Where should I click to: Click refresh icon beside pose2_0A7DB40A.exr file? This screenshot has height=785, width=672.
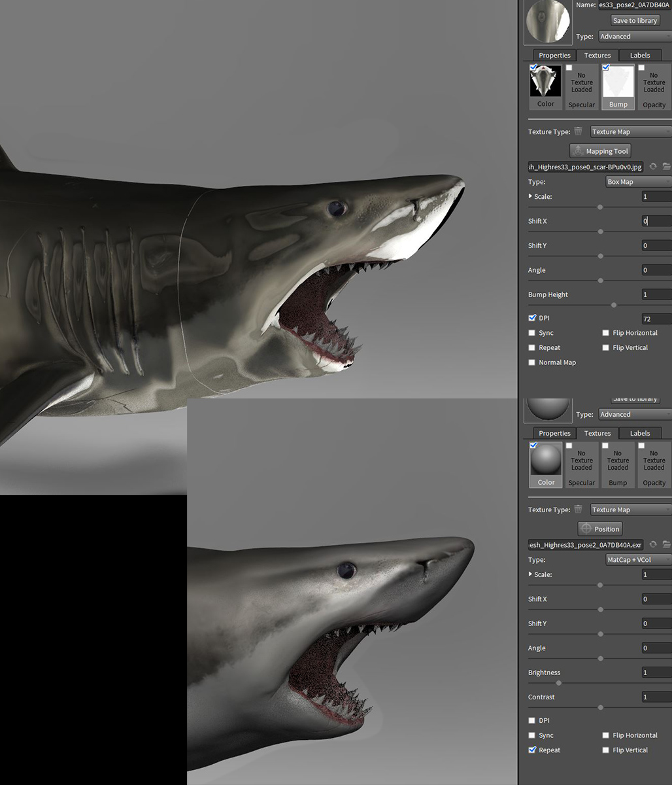[x=652, y=544]
